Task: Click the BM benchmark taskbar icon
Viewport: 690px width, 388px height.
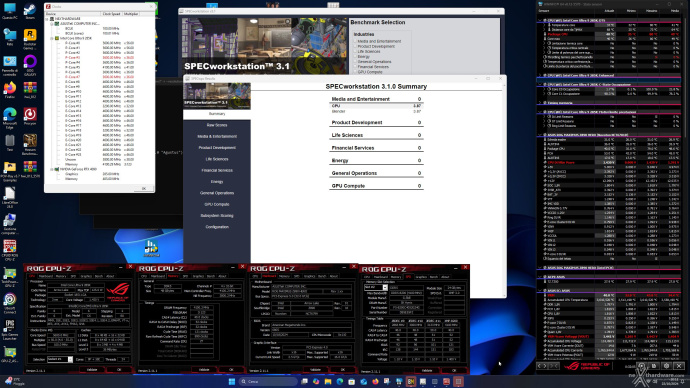Action: point(411,381)
